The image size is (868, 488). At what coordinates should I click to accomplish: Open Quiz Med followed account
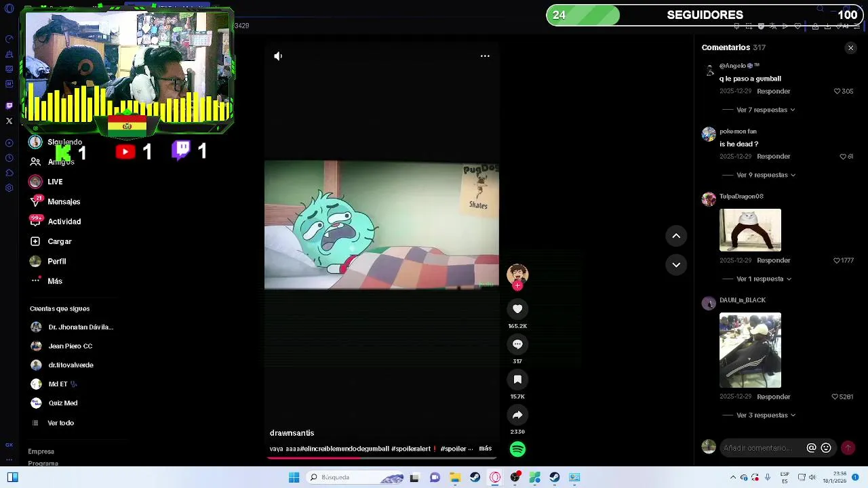(63, 403)
